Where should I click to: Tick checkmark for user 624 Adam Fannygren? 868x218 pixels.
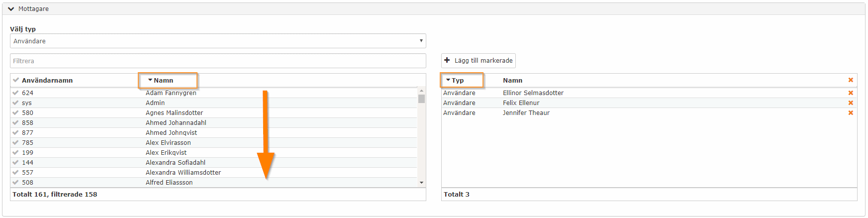(x=16, y=93)
